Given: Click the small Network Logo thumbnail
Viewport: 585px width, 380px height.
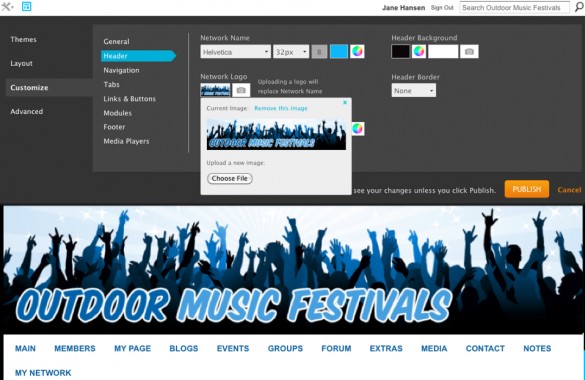Looking at the screenshot, I should [216, 90].
